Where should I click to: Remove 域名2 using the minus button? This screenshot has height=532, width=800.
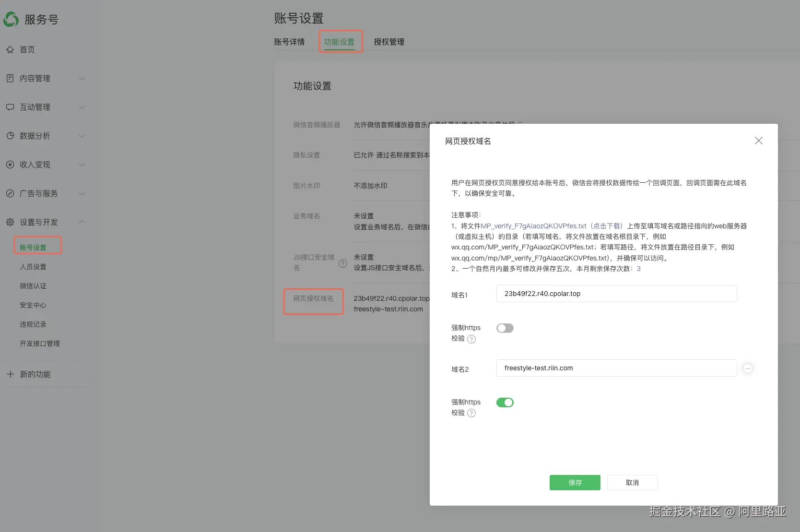tap(748, 368)
